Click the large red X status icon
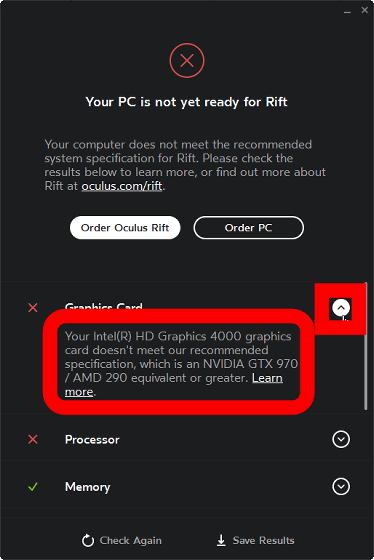 (x=187, y=60)
